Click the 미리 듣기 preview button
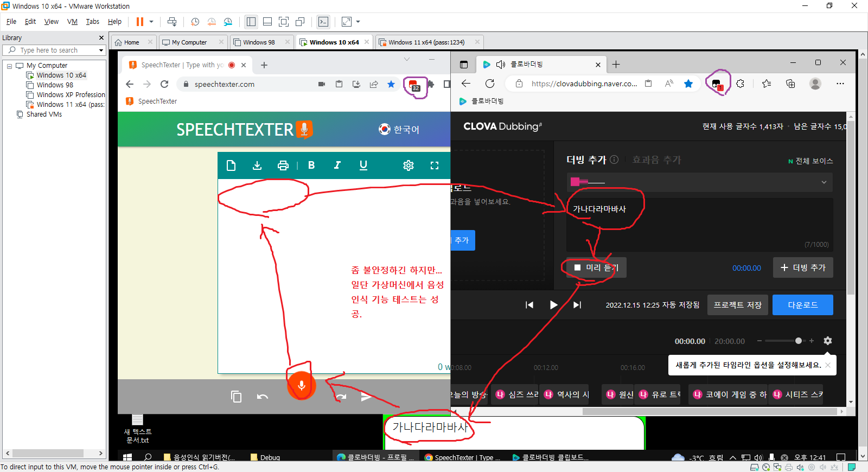 [x=596, y=267]
